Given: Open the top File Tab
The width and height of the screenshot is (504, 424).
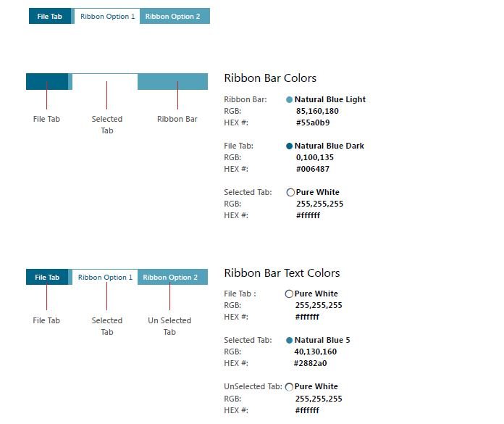Looking at the screenshot, I should tap(50, 16).
